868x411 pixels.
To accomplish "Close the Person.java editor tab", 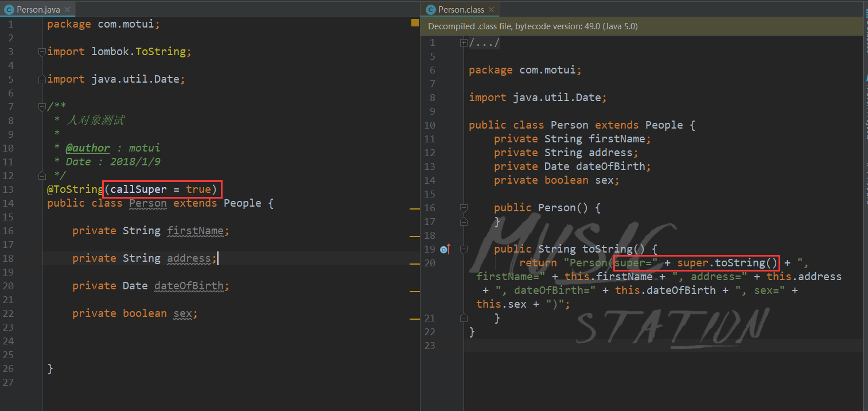I will 67,10.
